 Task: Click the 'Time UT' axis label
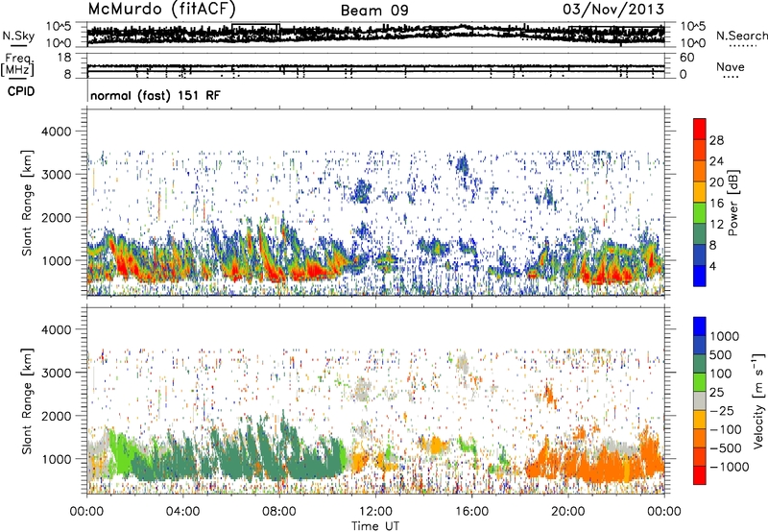coord(374,526)
